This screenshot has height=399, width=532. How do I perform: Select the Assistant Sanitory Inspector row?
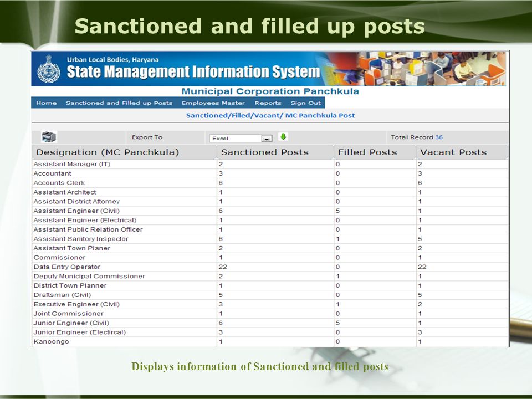270,239
